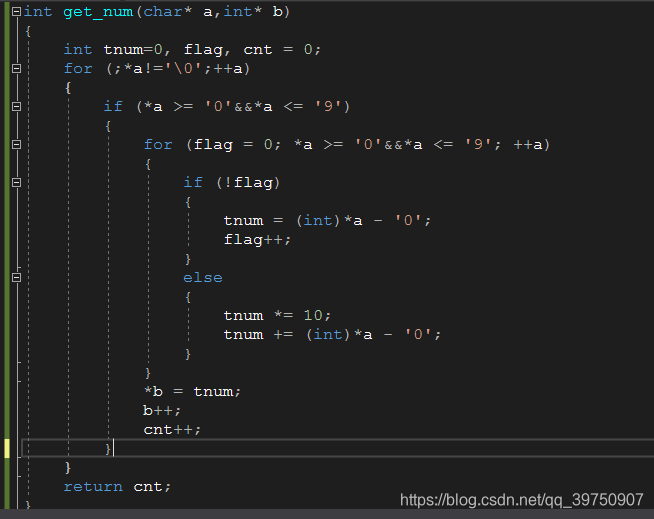Collapse the outer for loop with '\0' check
The width and height of the screenshot is (654, 519).
pos(16,68)
